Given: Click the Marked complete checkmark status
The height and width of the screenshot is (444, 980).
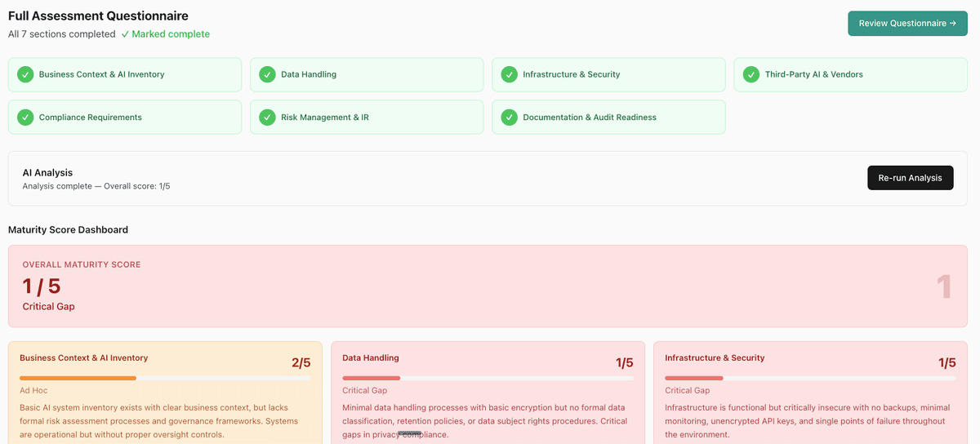Looking at the screenshot, I should (x=165, y=34).
